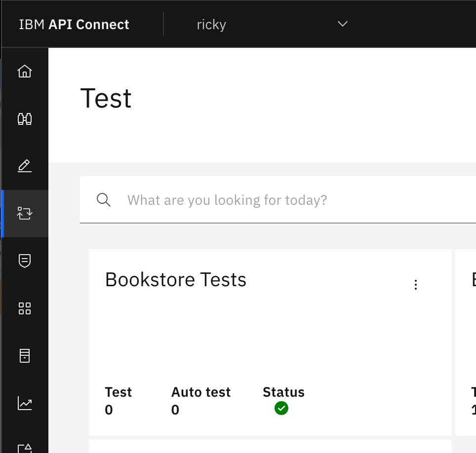Click the bottom export sidebar icon
Viewport: 476px width, 453px height.
(25, 448)
